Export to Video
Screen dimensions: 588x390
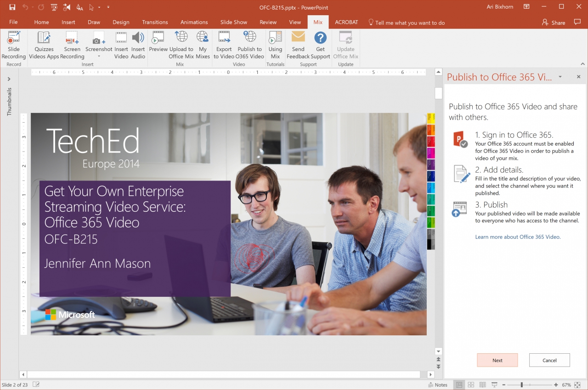click(224, 45)
